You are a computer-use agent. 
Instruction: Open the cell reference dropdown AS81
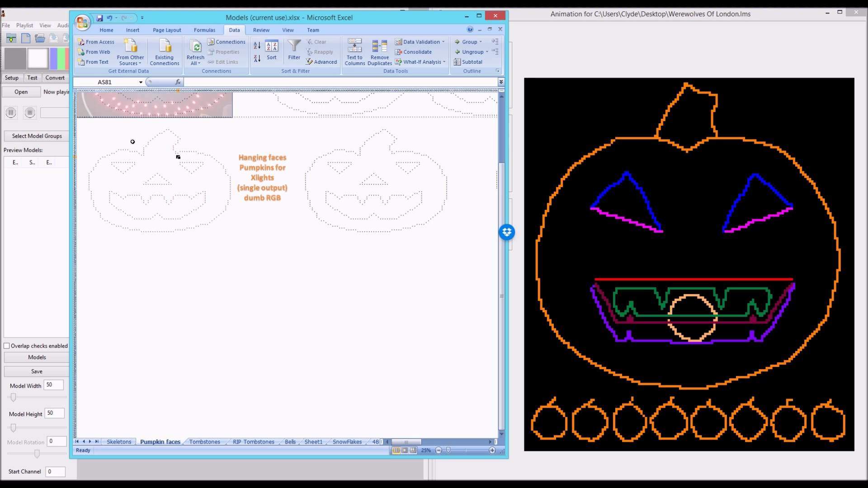(140, 82)
